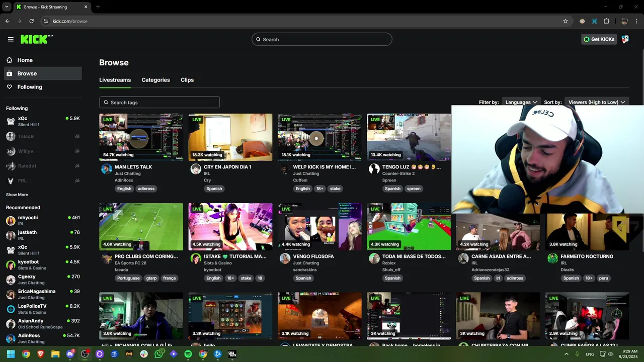This screenshot has height=362, width=644.
Task: Click the KICK logo
Action: tap(37, 39)
